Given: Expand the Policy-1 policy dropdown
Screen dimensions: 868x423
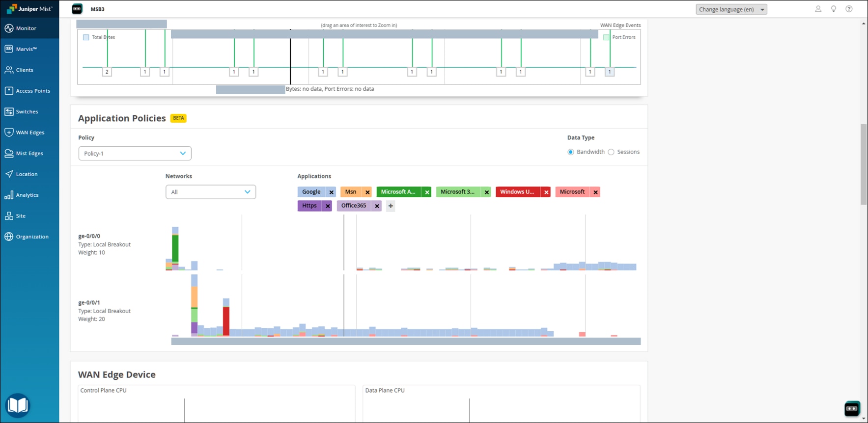Looking at the screenshot, I should click(x=135, y=154).
